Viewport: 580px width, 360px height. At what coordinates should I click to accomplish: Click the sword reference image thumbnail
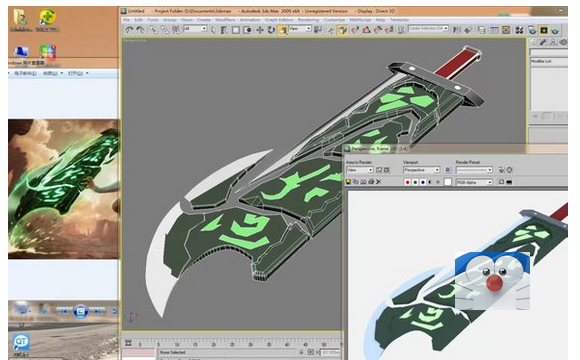64,189
